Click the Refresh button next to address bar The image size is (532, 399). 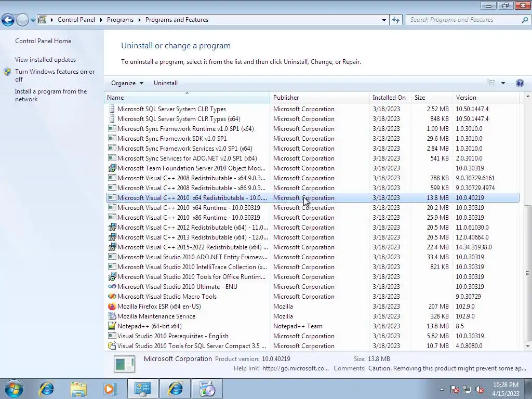pos(396,20)
